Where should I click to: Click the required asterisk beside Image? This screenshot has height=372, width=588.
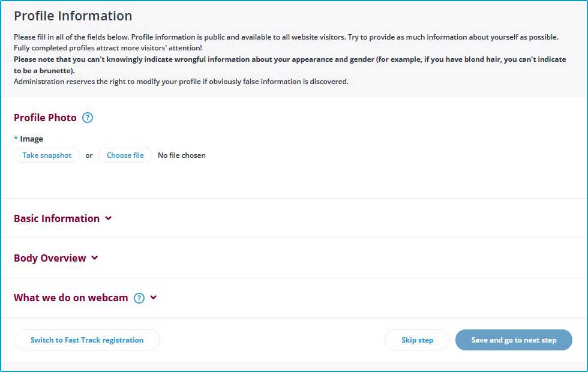coord(16,139)
